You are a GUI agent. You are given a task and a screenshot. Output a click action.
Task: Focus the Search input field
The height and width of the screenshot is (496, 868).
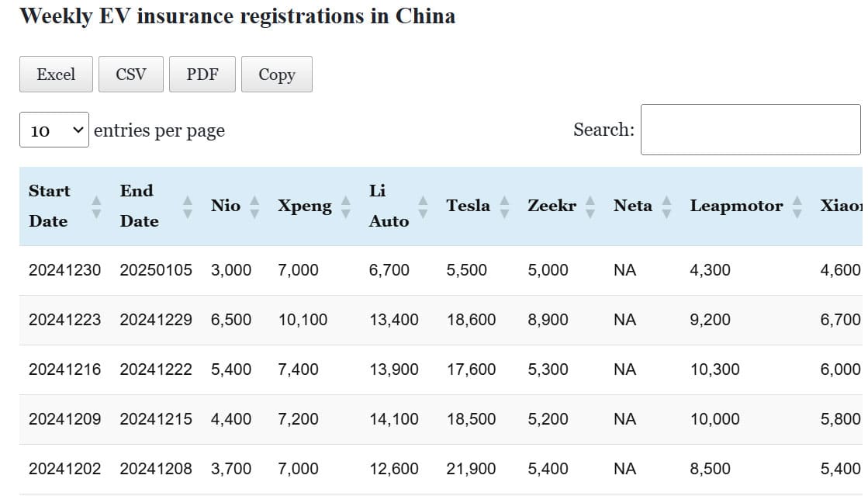click(749, 130)
